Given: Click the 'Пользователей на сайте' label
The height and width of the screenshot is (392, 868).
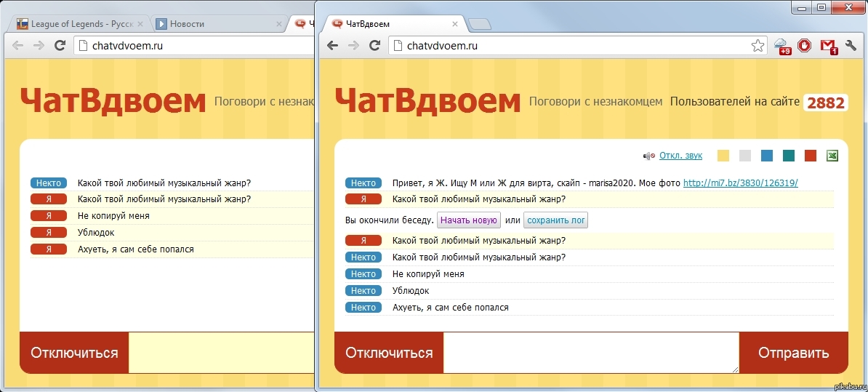Looking at the screenshot, I should click(x=734, y=102).
